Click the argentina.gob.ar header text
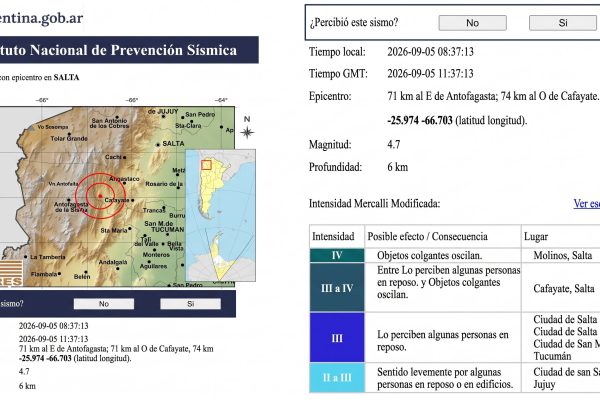The image size is (600, 400). [41, 18]
